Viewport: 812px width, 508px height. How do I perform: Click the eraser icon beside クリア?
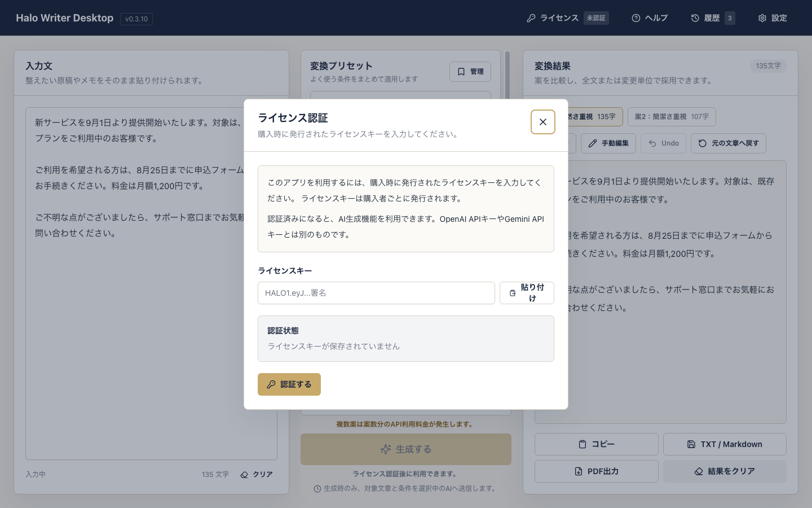[244, 475]
